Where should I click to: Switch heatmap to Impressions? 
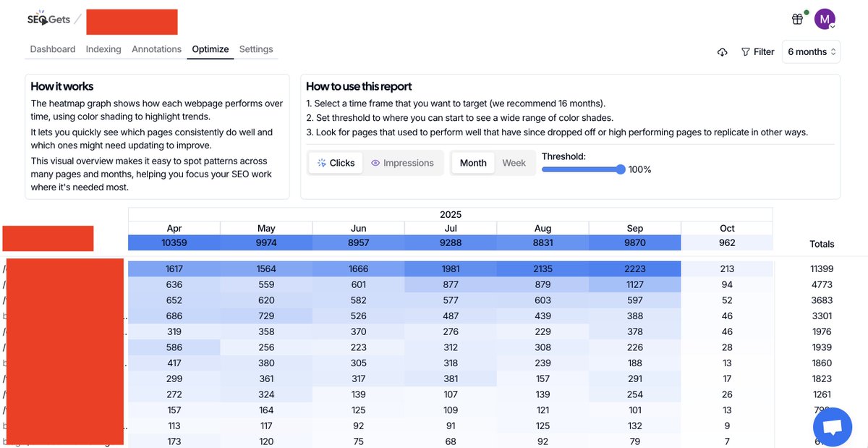(x=402, y=163)
